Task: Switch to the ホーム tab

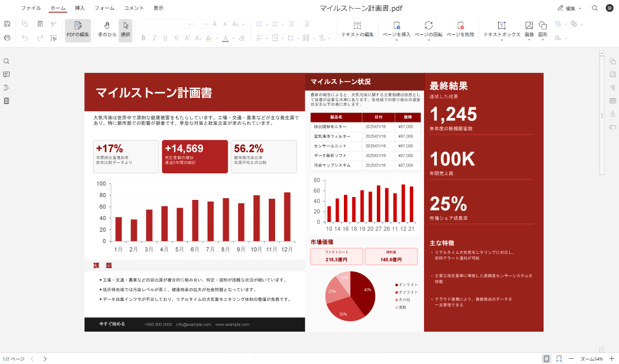Action: (58, 8)
